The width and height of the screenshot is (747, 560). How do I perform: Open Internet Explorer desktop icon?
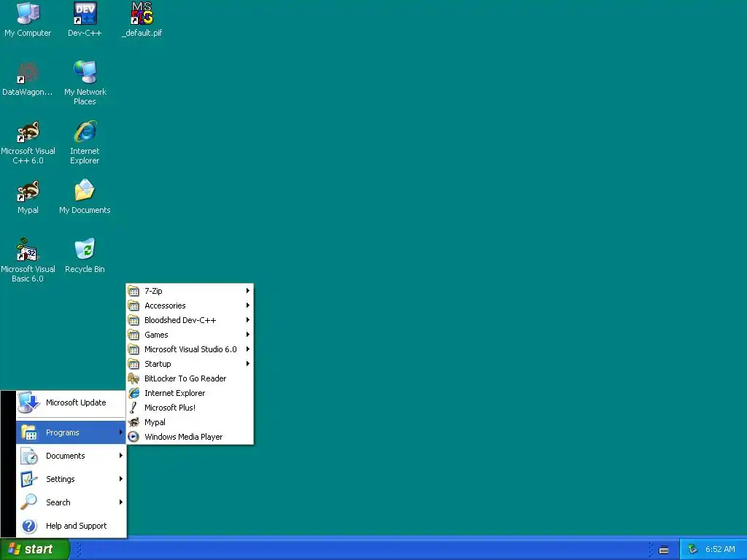coord(85,142)
